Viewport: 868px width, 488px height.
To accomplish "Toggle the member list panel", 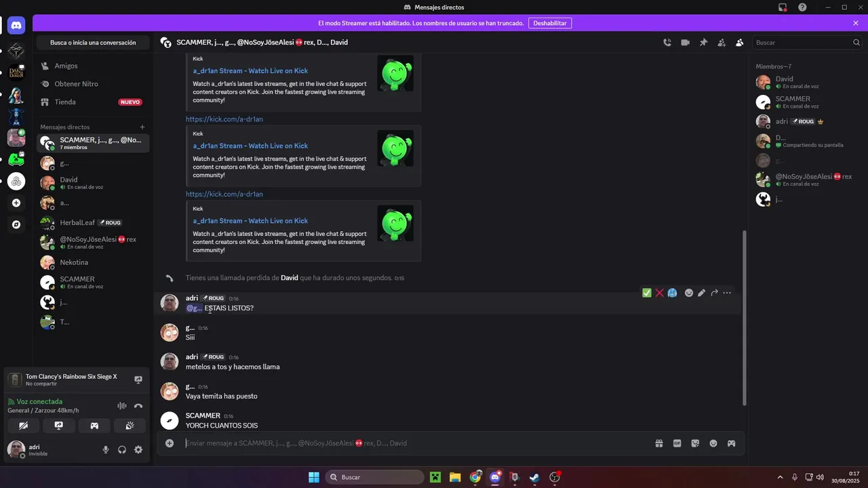I will click(x=740, y=42).
